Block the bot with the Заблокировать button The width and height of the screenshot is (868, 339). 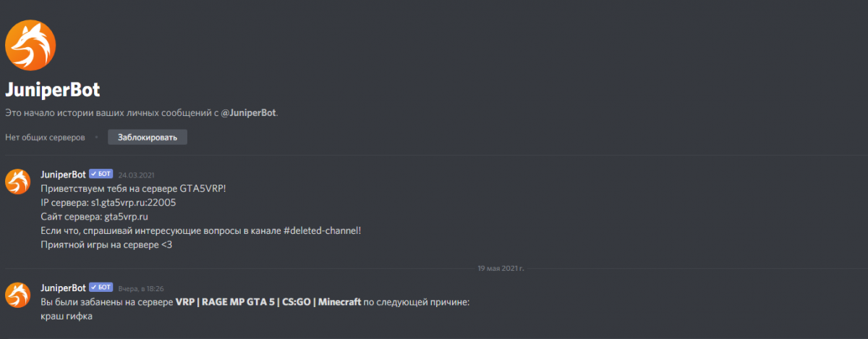(x=148, y=137)
